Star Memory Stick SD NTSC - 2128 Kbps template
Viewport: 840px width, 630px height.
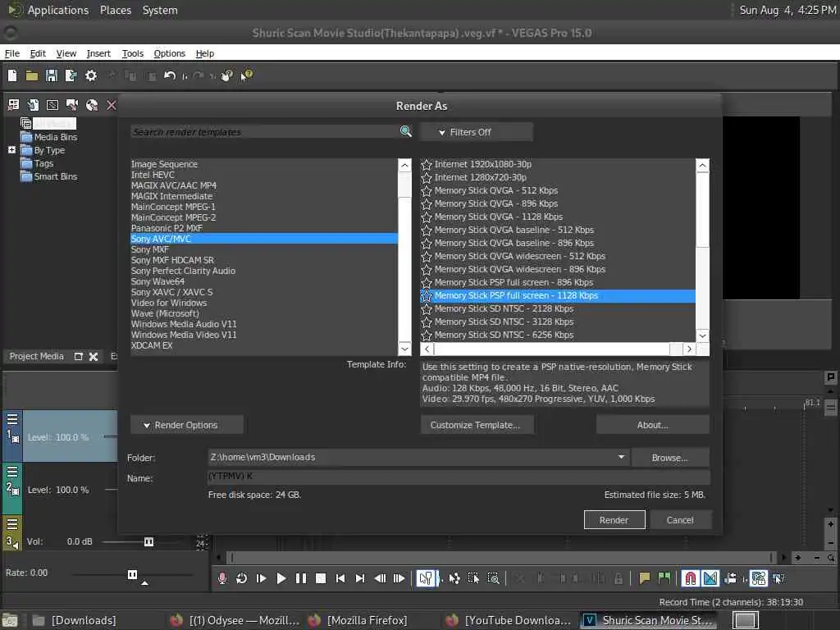[427, 309]
